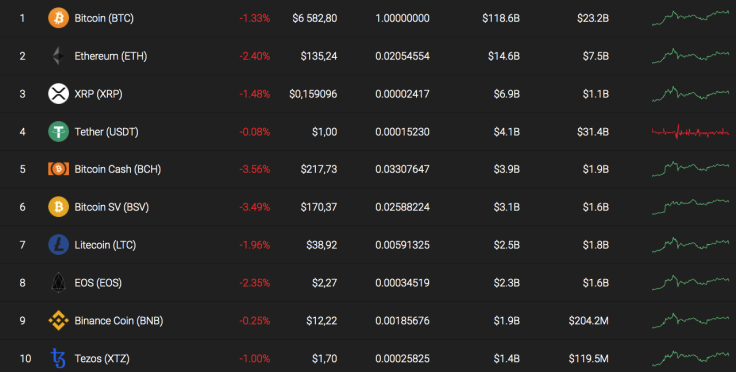Click the Tezos blue logo icon
The image size is (736, 372).
tap(58, 358)
